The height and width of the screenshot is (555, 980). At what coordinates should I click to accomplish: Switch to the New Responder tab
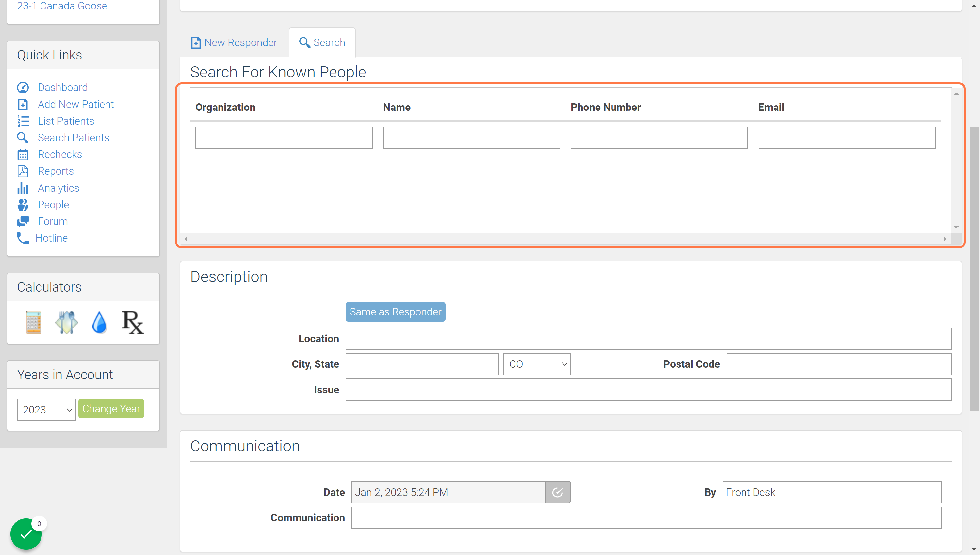[x=234, y=42]
